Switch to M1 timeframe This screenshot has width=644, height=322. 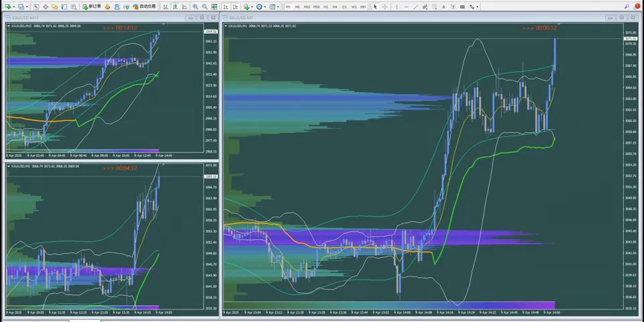(288, 7)
